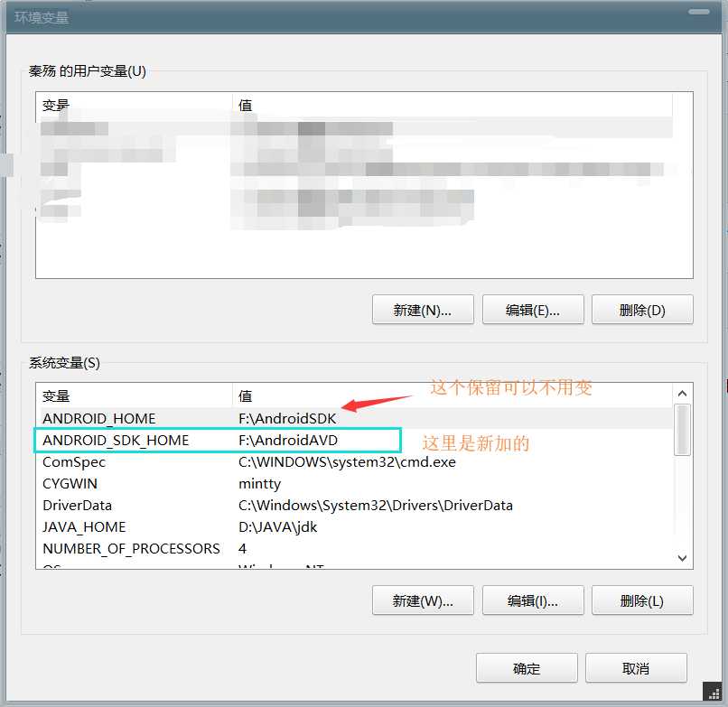Image resolution: width=728 pixels, height=707 pixels.
Task: Click the user variables 变量 column header
Action: click(135, 106)
